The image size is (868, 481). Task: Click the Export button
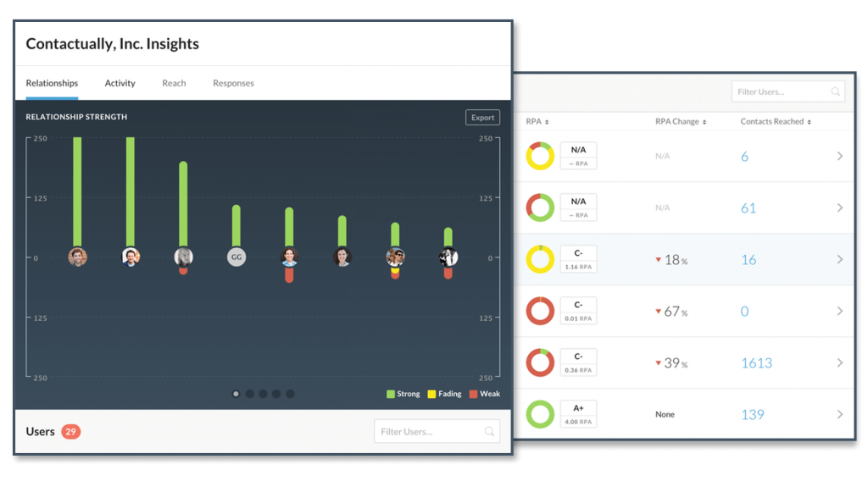coord(482,118)
